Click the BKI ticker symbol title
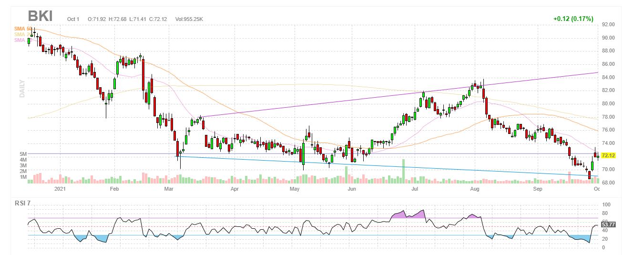 point(40,16)
